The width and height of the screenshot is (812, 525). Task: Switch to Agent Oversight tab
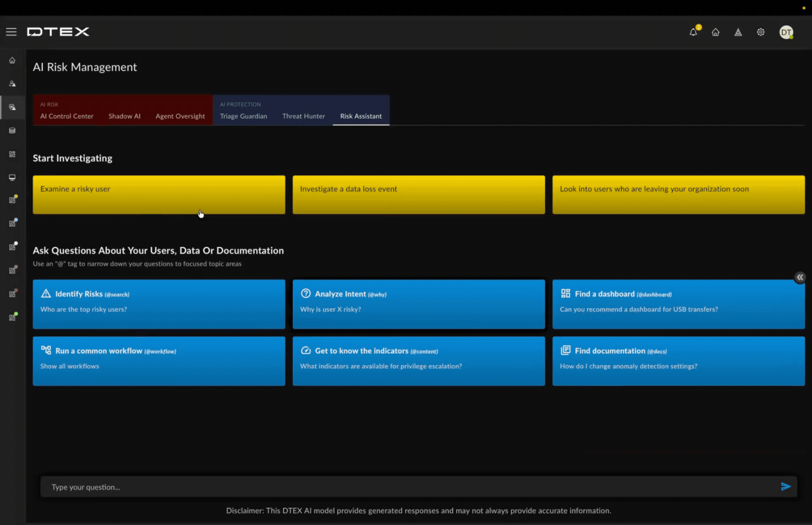(180, 116)
